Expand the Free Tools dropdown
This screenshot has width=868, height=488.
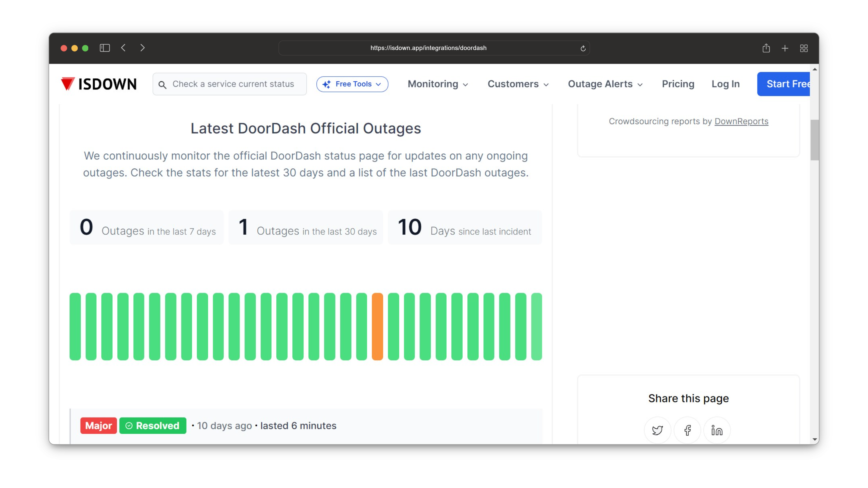click(x=352, y=84)
